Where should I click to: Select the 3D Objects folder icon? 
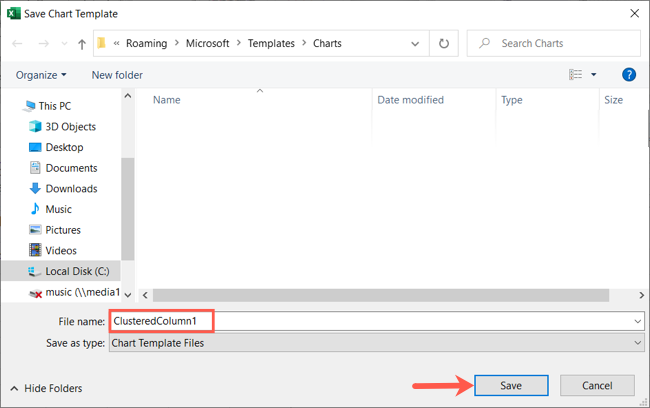tap(35, 126)
